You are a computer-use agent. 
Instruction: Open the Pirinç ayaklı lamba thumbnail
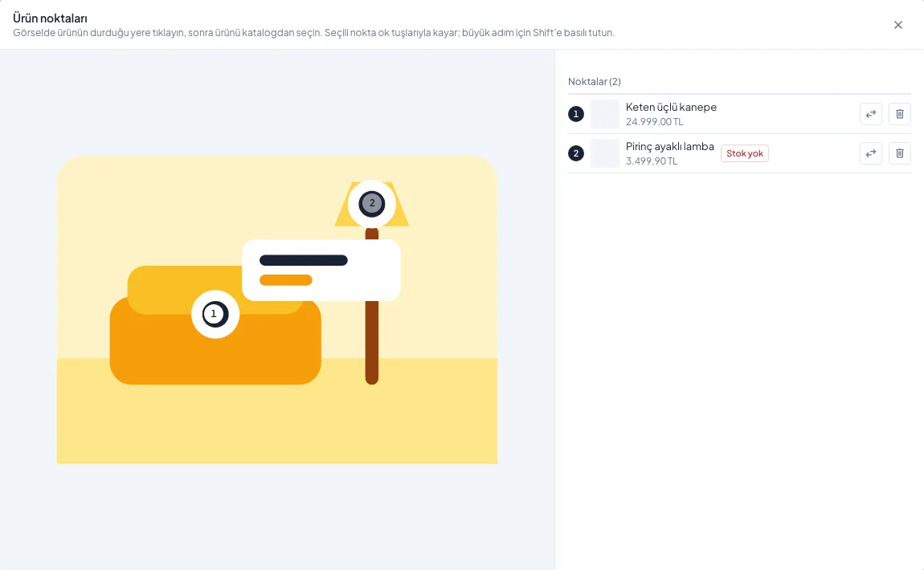pyautogui.click(x=604, y=153)
